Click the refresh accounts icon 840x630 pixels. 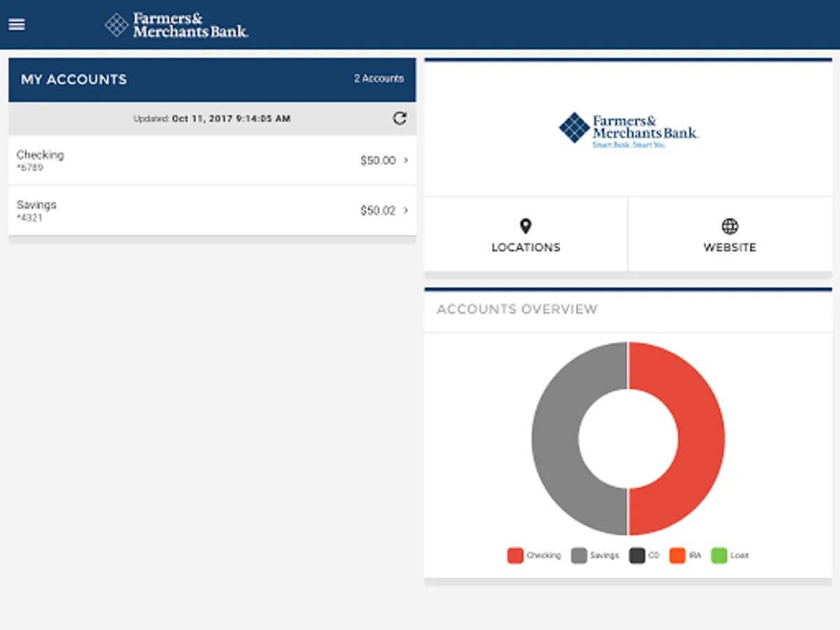(400, 118)
